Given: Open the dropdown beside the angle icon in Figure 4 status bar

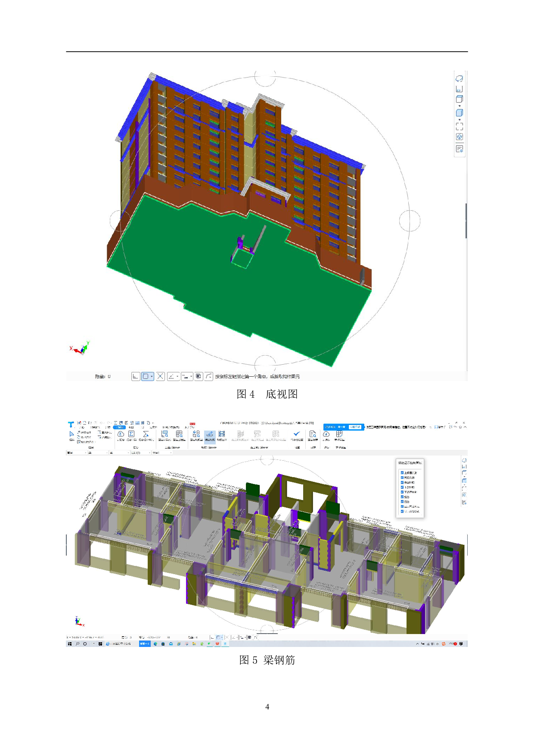Looking at the screenshot, I should (x=177, y=376).
